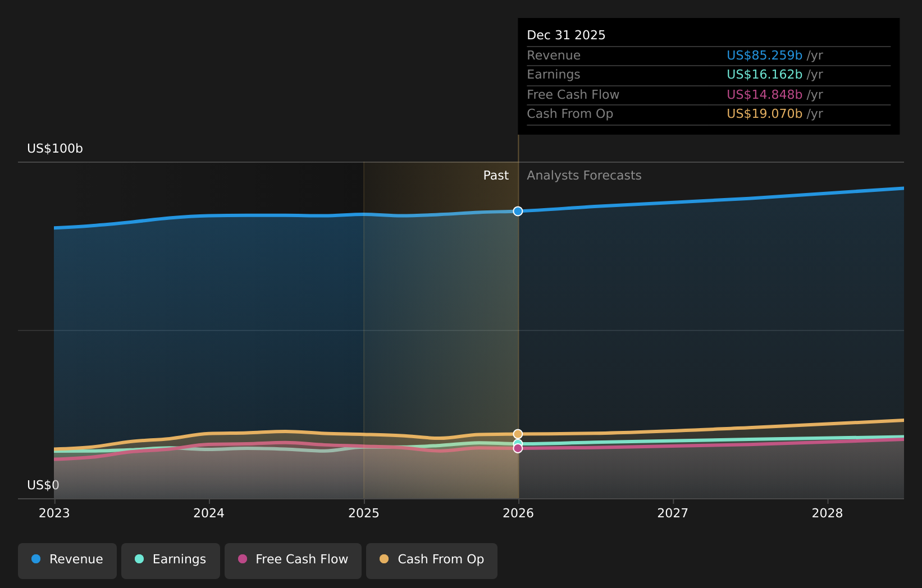Image resolution: width=922 pixels, height=588 pixels.
Task: Switch to the Past section of the chart
Action: pos(496,175)
